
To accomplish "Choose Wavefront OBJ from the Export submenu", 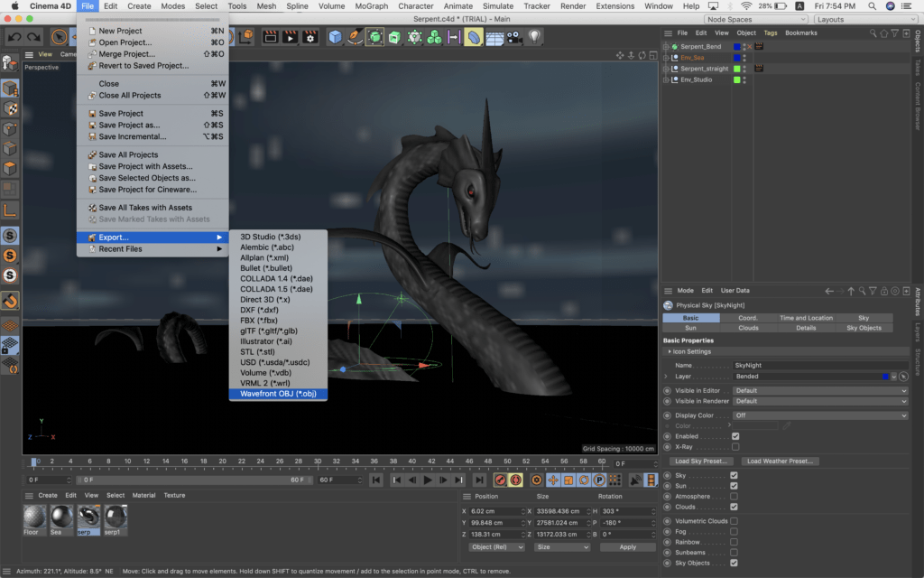I will click(278, 394).
